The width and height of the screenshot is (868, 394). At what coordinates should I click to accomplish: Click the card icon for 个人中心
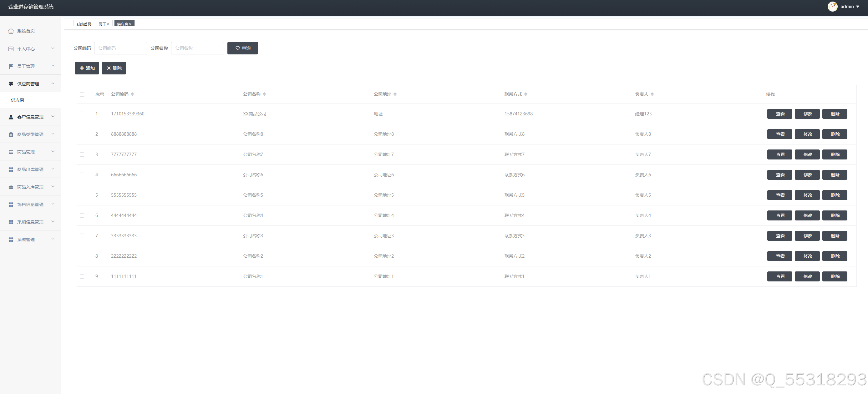pos(11,49)
